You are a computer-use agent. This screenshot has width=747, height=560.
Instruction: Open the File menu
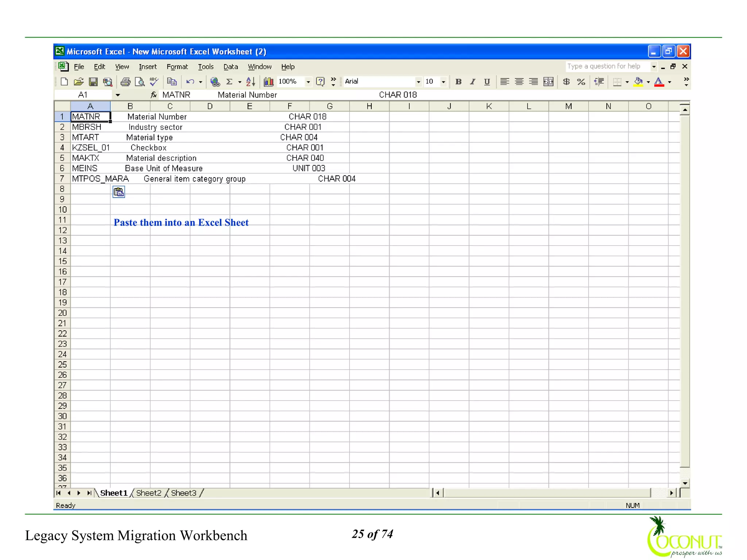79,67
